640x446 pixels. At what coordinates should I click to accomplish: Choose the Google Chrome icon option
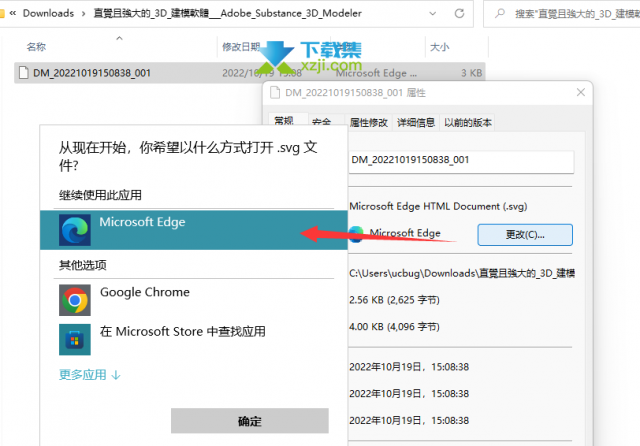coord(75,300)
